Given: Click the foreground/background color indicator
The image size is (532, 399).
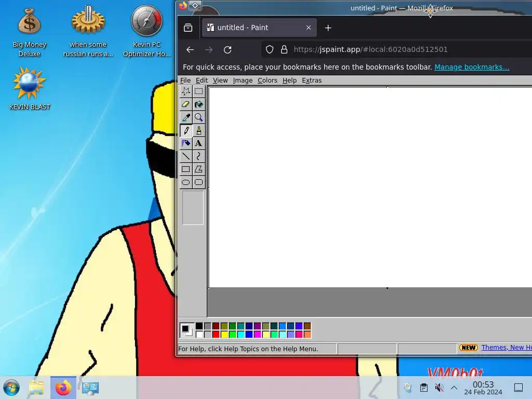Looking at the screenshot, I should coord(187,330).
